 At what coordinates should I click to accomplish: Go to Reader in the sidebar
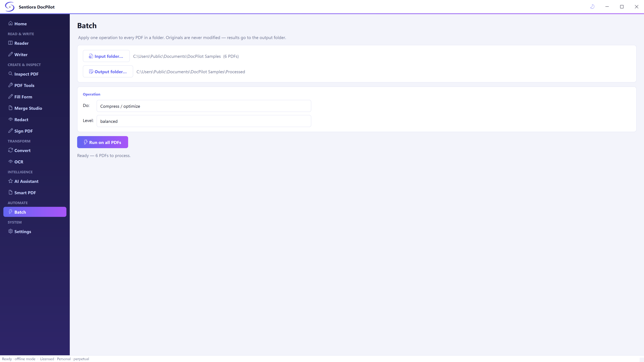coord(21,43)
